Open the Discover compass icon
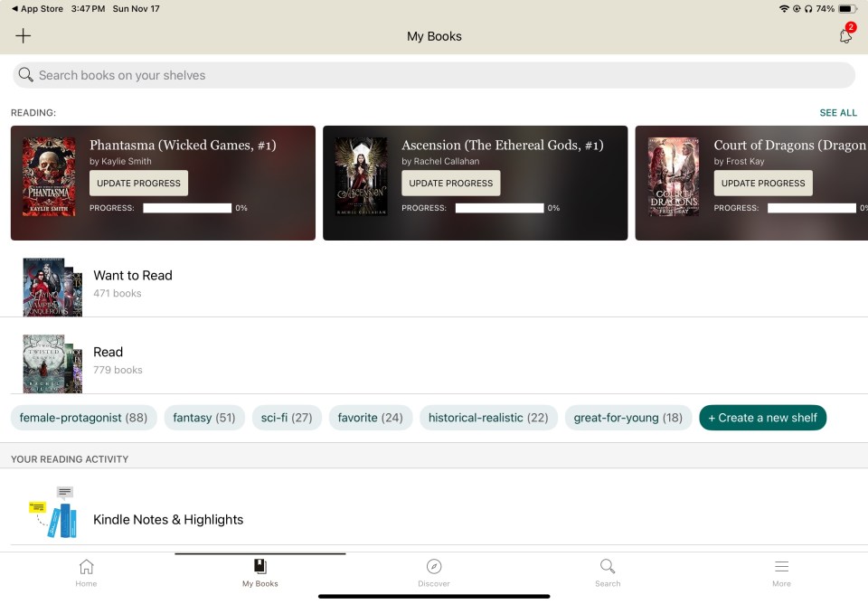 tap(434, 571)
